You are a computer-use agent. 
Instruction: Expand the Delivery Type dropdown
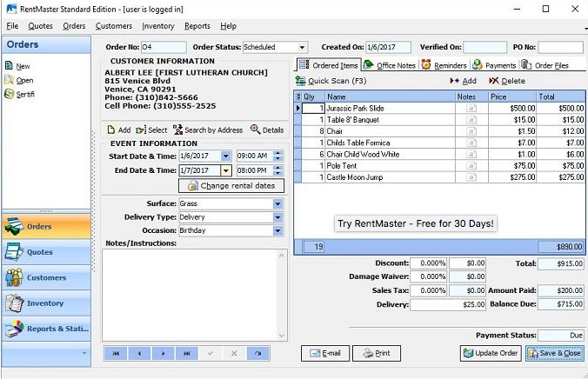click(x=277, y=217)
